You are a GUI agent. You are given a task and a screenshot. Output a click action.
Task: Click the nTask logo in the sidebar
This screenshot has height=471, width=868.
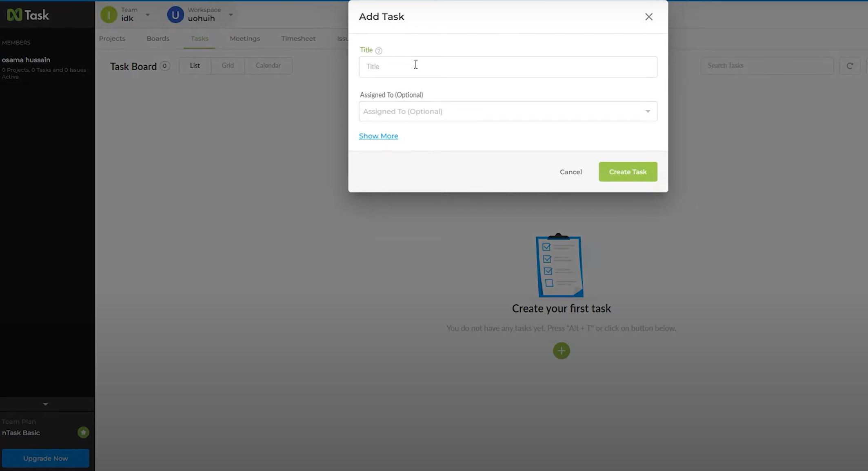[x=27, y=14]
